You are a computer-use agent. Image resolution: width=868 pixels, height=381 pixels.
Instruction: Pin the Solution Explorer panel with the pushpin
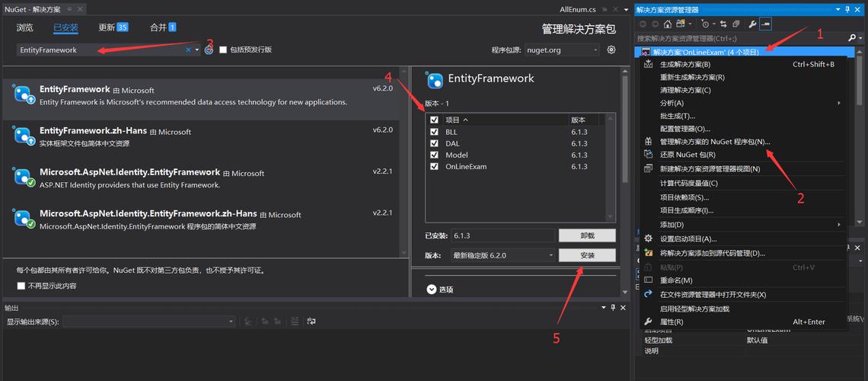point(847,9)
